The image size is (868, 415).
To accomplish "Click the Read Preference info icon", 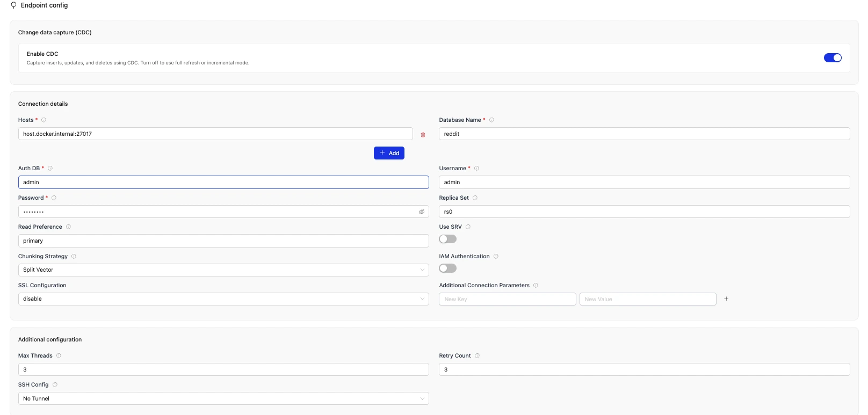I will coord(68,227).
